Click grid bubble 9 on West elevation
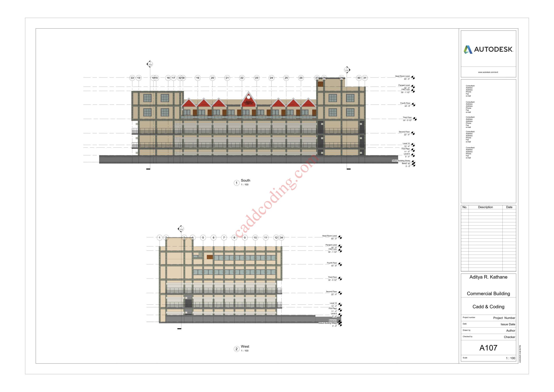 tap(245, 238)
